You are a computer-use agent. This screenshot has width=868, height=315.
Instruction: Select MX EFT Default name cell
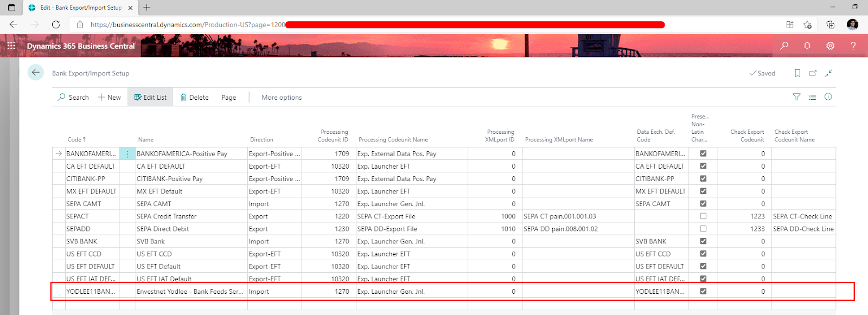pos(192,191)
